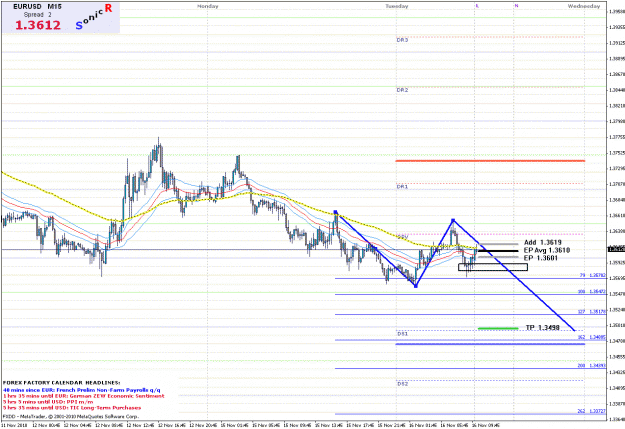
Task: Click the Sonic R logo text
Action: coord(93,17)
